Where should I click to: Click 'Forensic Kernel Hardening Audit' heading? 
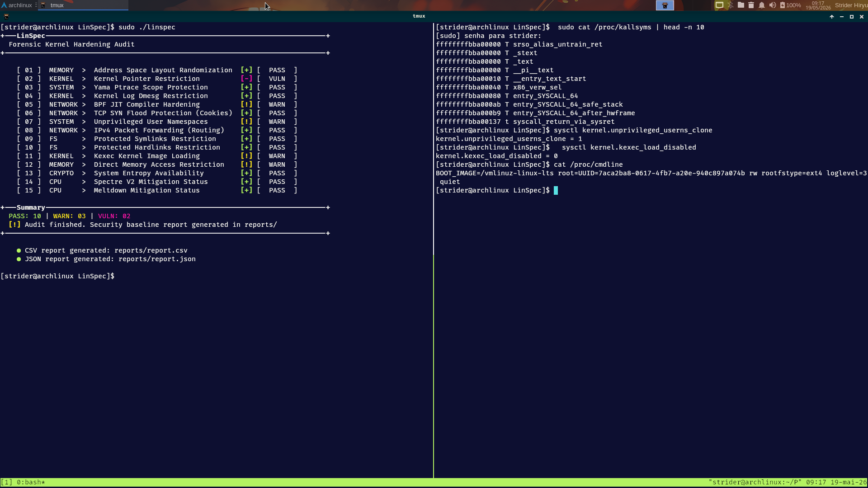click(71, 44)
